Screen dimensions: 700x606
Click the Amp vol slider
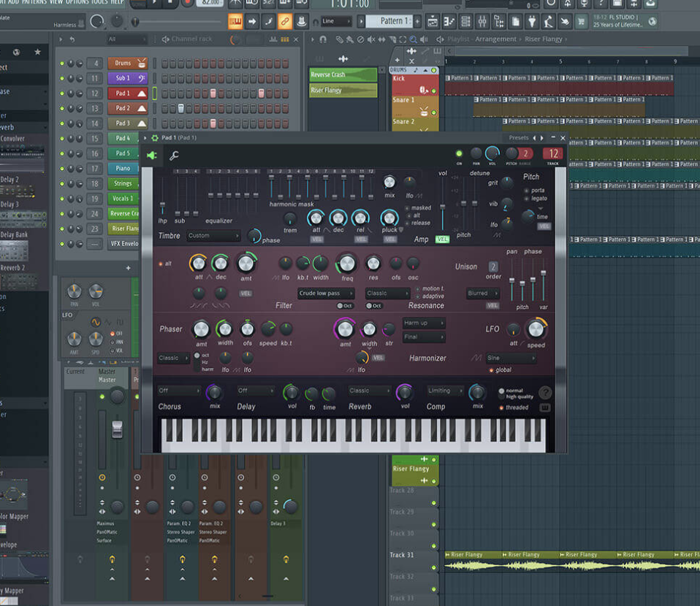coord(442,207)
